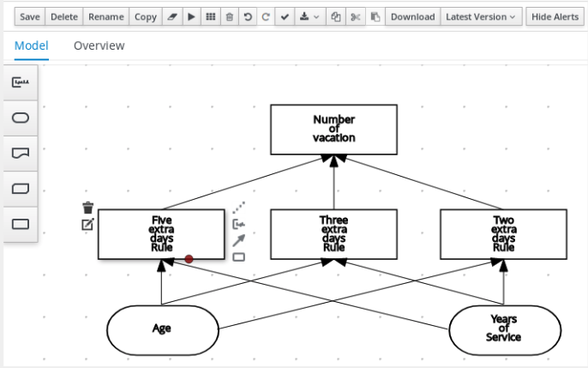Toggle Hide Alerts button
Viewport: 588px width, 368px height.
[554, 17]
